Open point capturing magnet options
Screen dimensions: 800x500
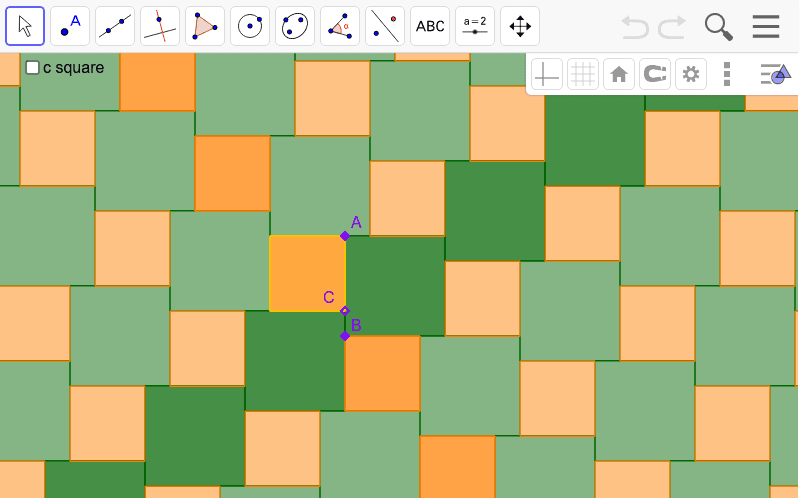click(655, 74)
